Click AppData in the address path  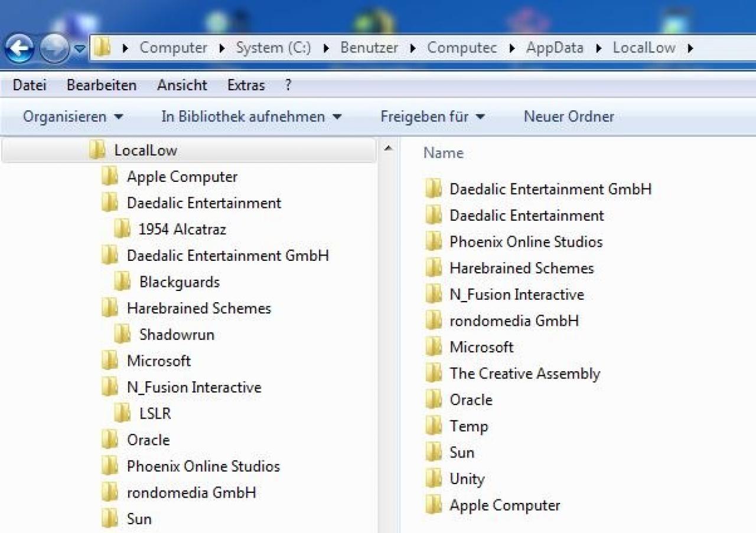[555, 48]
